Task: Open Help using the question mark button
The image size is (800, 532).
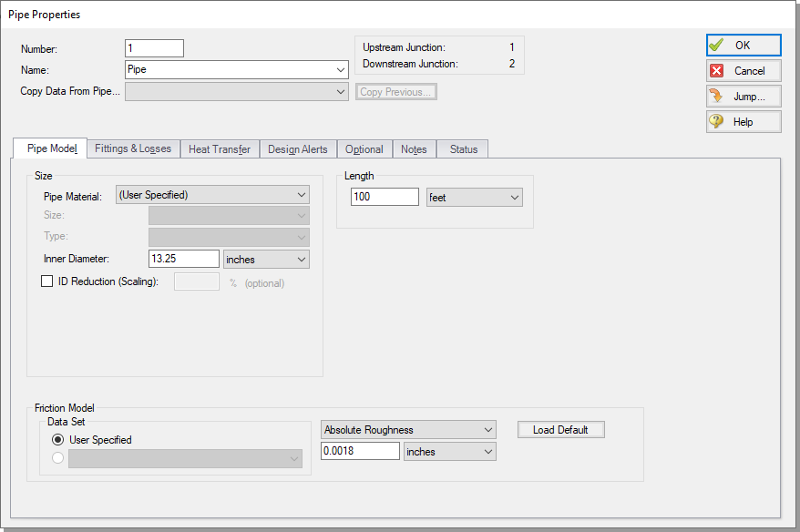Action: 742,121
